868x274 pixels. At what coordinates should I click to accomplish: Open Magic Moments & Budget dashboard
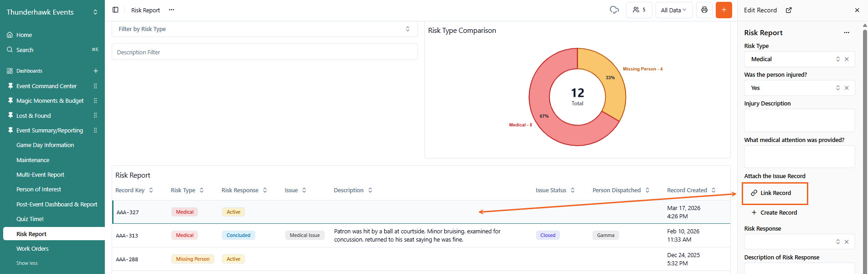tap(50, 101)
